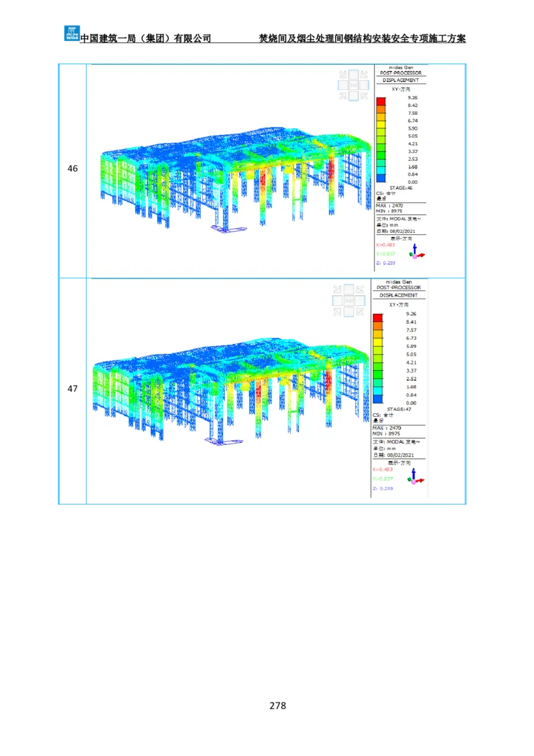Click the lower view cube's left face square
This screenshot has height=756, width=534.
[x=338, y=301]
